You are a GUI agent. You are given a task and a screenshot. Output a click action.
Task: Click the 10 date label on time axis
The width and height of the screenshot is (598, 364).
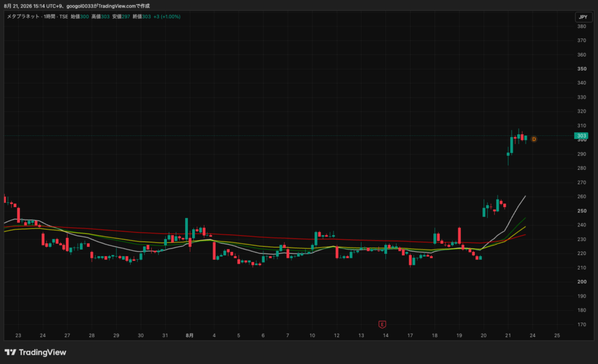(x=312, y=335)
